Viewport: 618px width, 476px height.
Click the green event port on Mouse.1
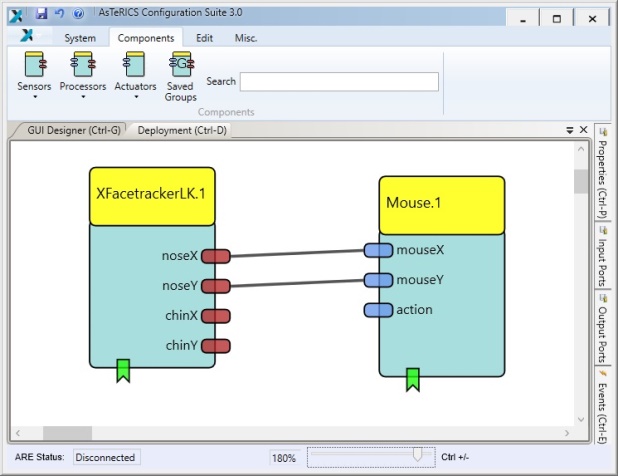[412, 379]
